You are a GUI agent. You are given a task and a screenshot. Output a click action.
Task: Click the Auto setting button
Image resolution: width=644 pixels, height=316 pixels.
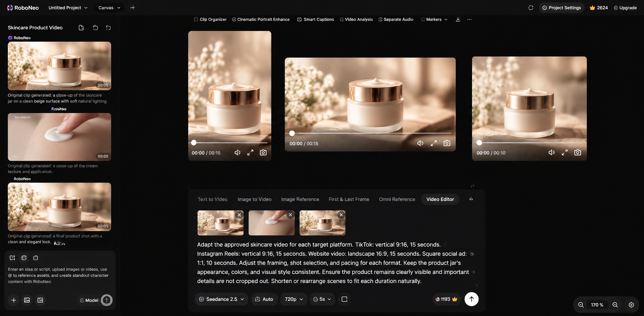coord(264,299)
